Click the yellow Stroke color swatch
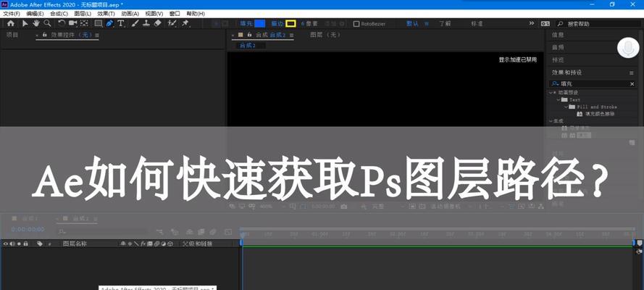 [x=290, y=24]
